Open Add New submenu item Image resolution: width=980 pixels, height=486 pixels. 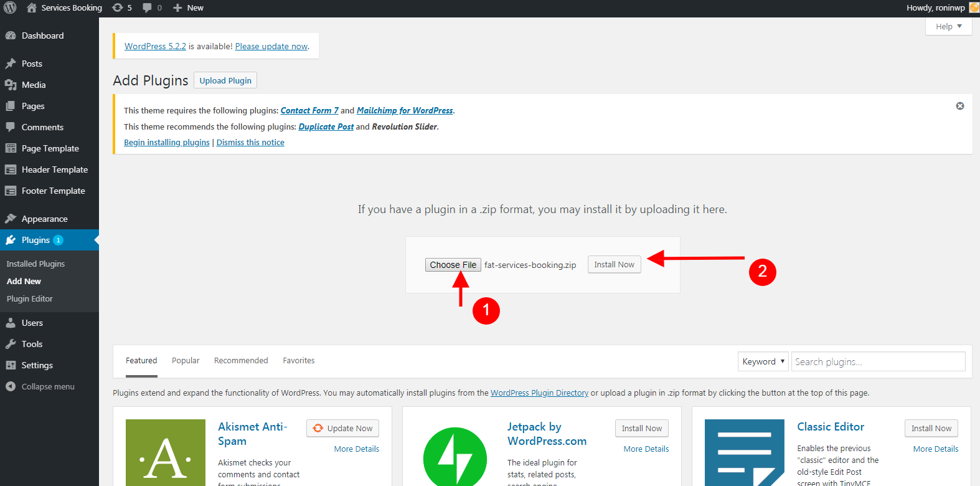(x=24, y=281)
